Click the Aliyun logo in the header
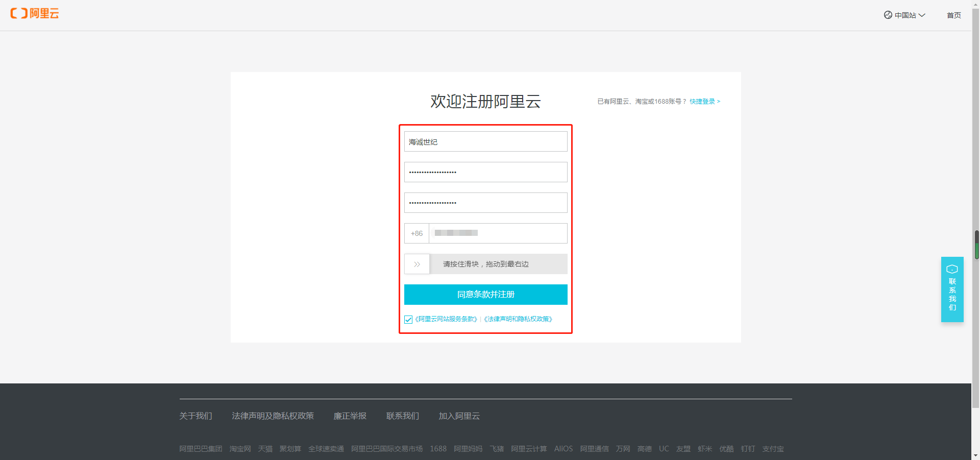Viewport: 980px width, 460px height. point(35,13)
